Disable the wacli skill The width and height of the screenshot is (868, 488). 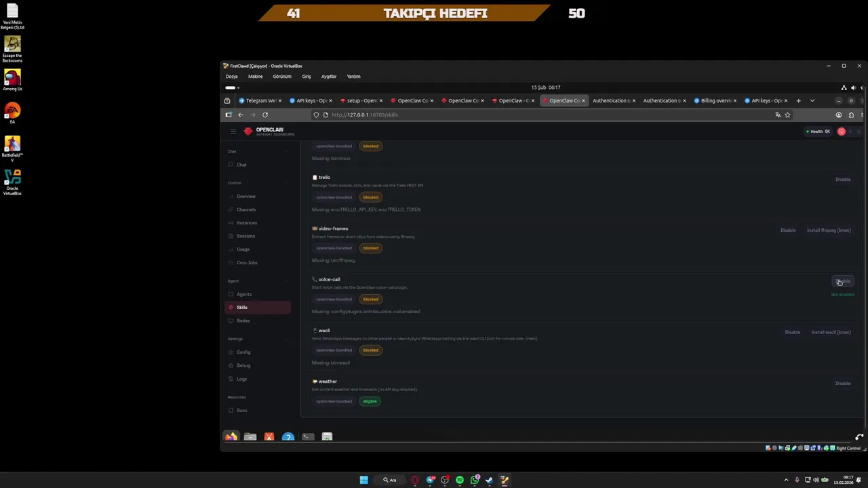click(x=793, y=332)
